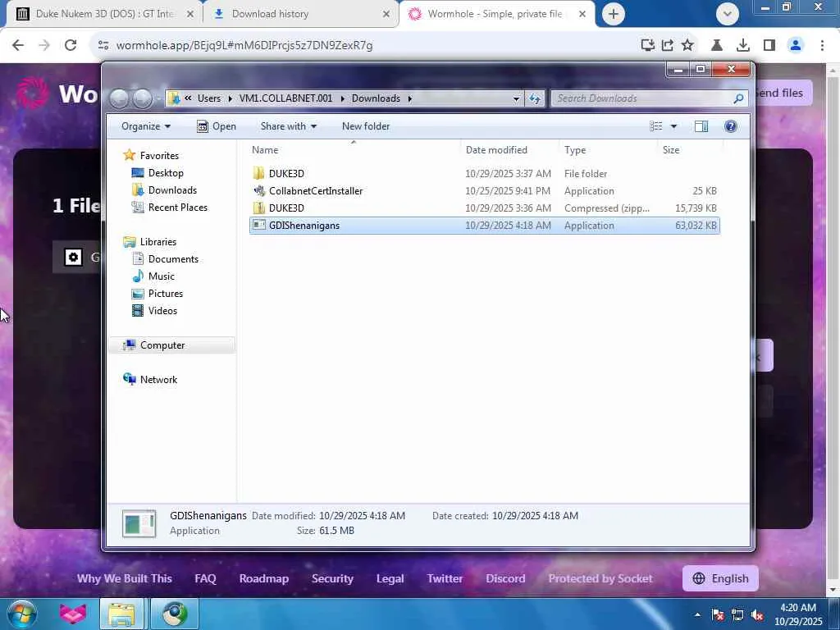
Task: Open the Twitter footer link
Action: [445, 578]
